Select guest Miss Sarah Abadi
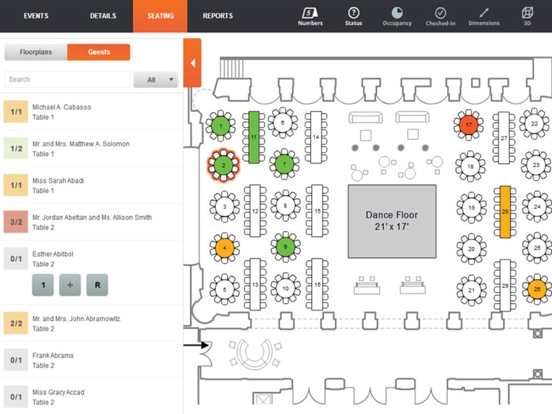552x414 pixels. (x=92, y=185)
